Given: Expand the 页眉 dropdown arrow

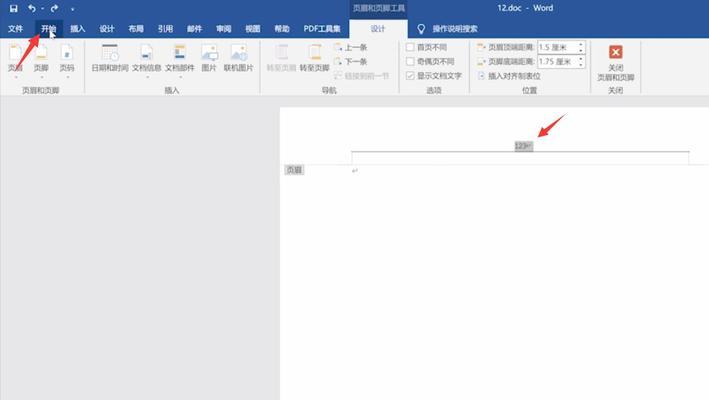Looking at the screenshot, I should pyautogui.click(x=16, y=77).
